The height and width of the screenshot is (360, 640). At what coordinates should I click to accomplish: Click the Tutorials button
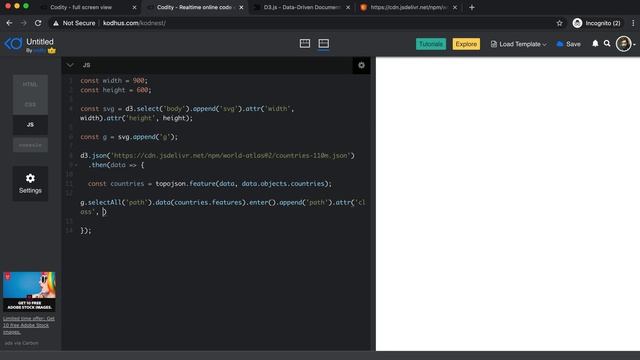click(431, 44)
